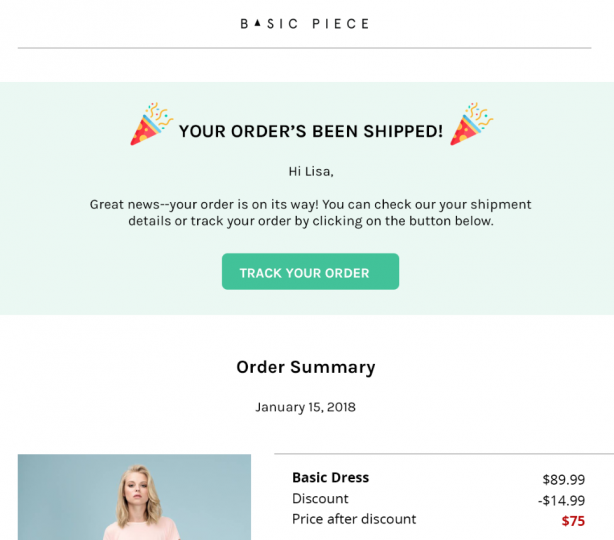614x540 pixels.
Task: Click the -$14.99 discount amount
Action: (x=561, y=500)
